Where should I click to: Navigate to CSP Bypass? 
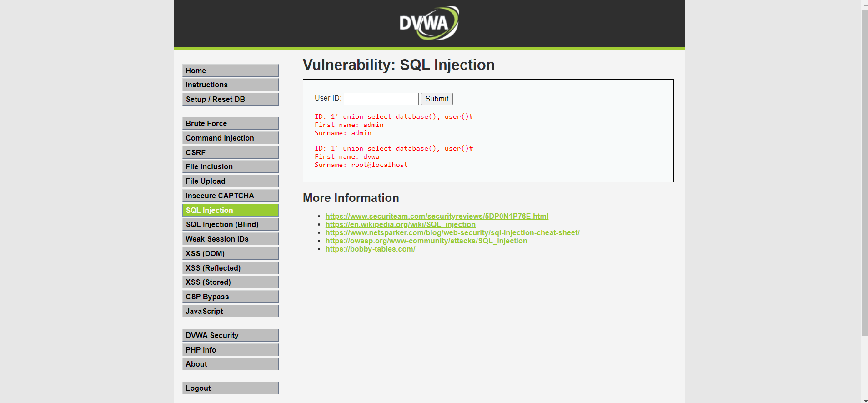231,297
